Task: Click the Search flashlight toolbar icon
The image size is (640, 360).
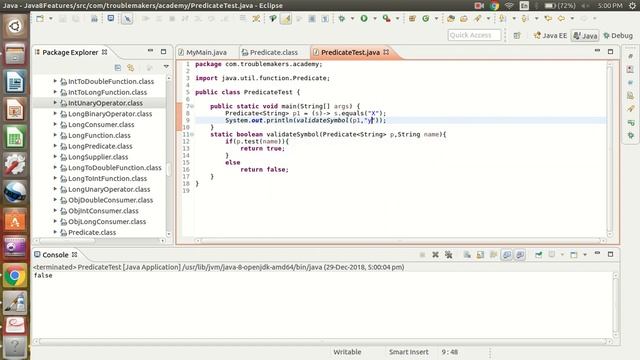Action: [477, 19]
